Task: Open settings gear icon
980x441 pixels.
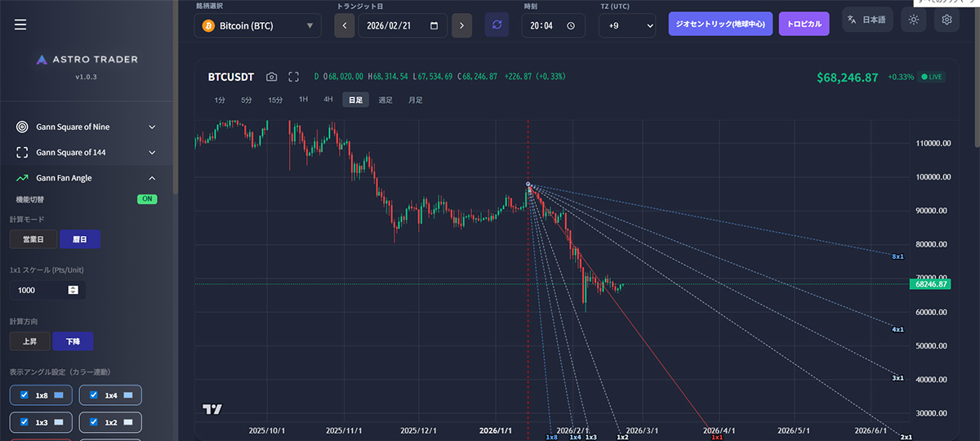Action: coord(947,20)
